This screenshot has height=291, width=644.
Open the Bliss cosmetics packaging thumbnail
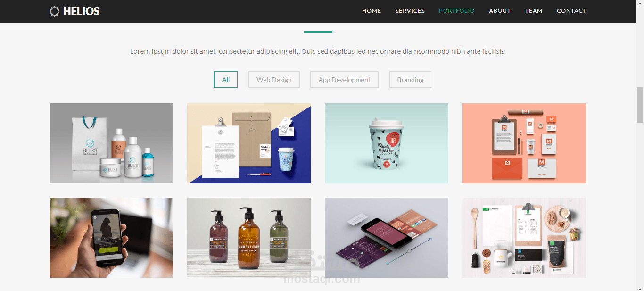[111, 143]
